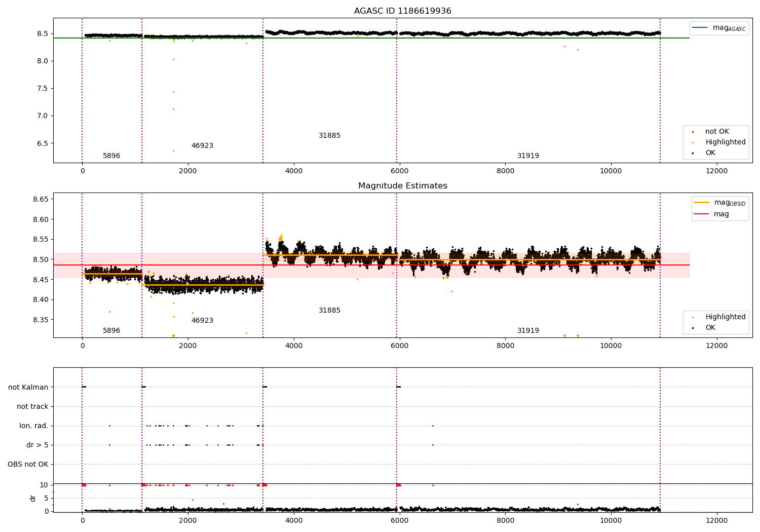The width and height of the screenshot is (760, 532).
Task: Click the 'Magnitude Estimates' plot title
Action: click(x=402, y=186)
